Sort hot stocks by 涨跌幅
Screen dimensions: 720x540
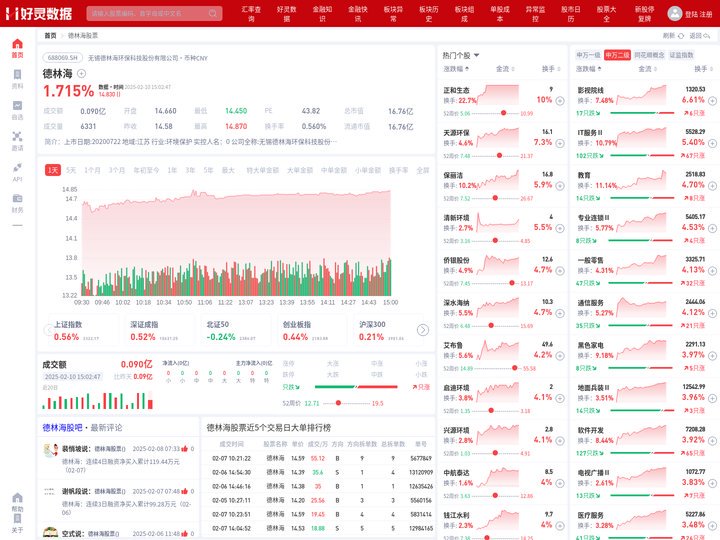(x=456, y=69)
